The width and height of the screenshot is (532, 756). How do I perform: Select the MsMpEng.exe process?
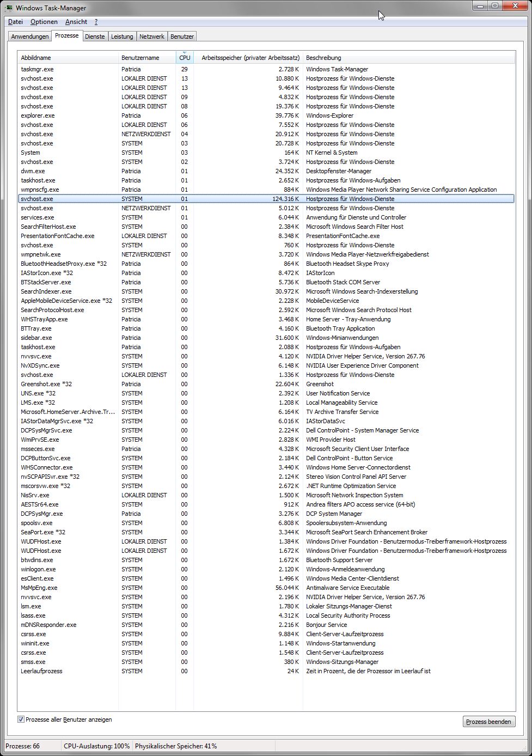pos(266,588)
